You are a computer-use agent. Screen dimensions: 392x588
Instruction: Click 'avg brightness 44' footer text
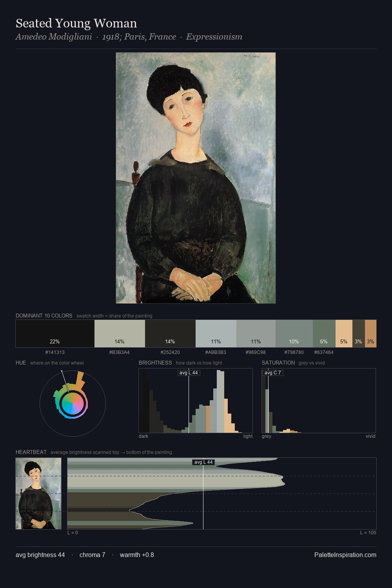[40, 555]
